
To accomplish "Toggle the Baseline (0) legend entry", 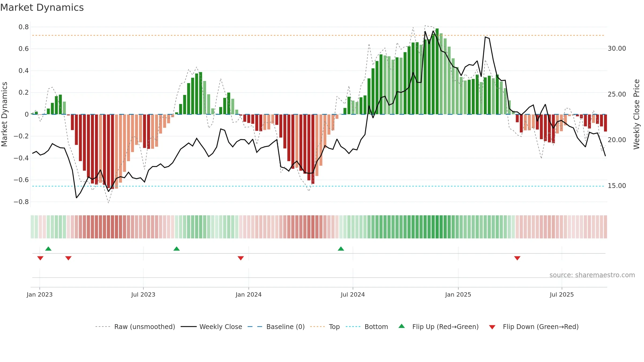I will click(276, 327).
